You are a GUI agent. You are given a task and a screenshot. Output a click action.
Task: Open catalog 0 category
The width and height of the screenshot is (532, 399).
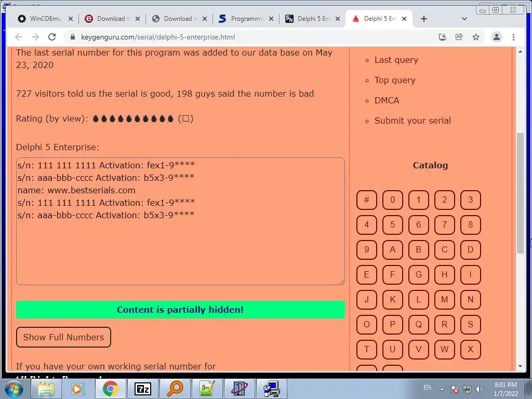(x=393, y=200)
